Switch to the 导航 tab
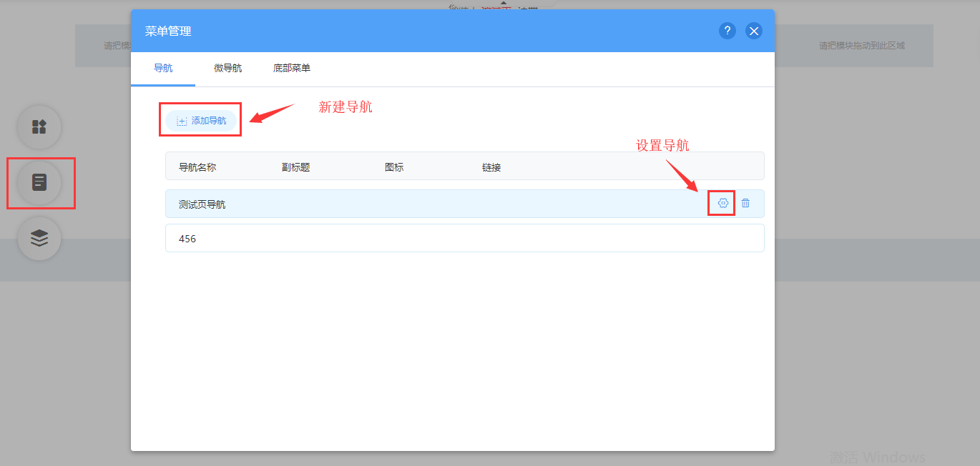The width and height of the screenshot is (980, 466). (x=163, y=69)
